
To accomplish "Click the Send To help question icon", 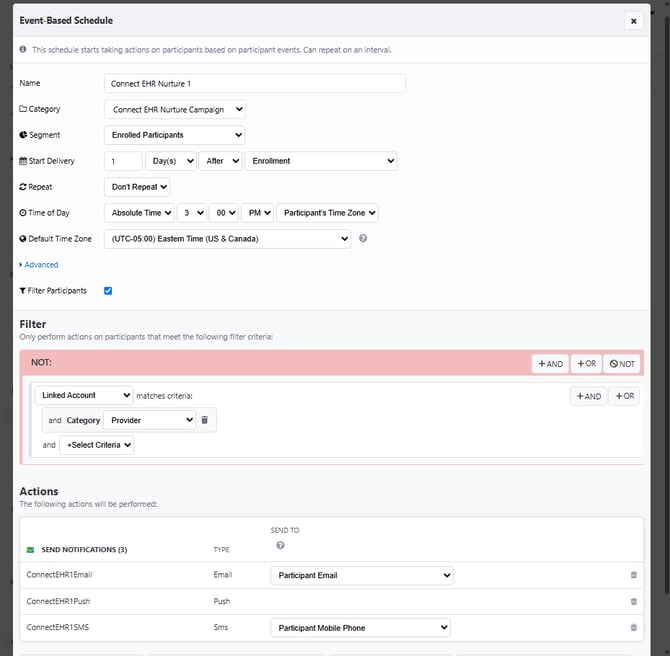I will point(280,545).
